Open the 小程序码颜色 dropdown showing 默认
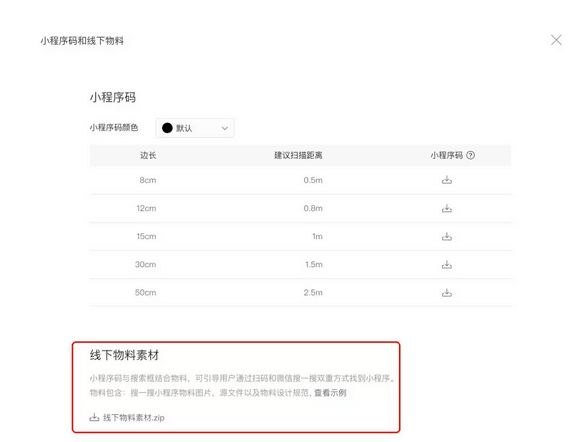 (x=195, y=128)
